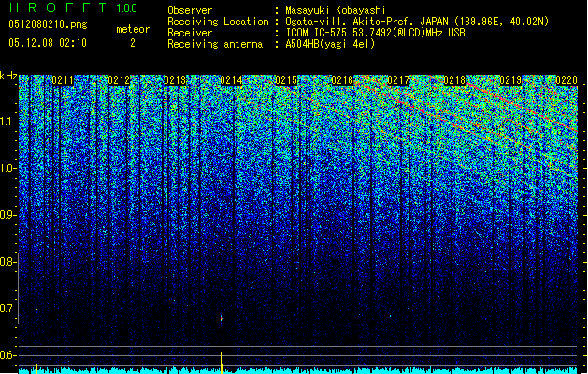Click the Ogata-vill. Akita-Pref. JAPAN location text

tap(417, 22)
